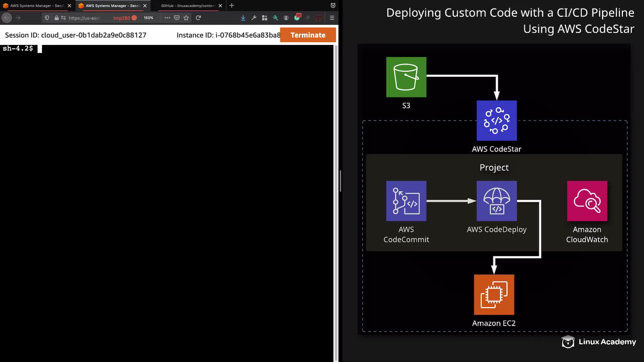
Task: Switch to the GitHub linuxacademy tab
Action: click(x=187, y=6)
